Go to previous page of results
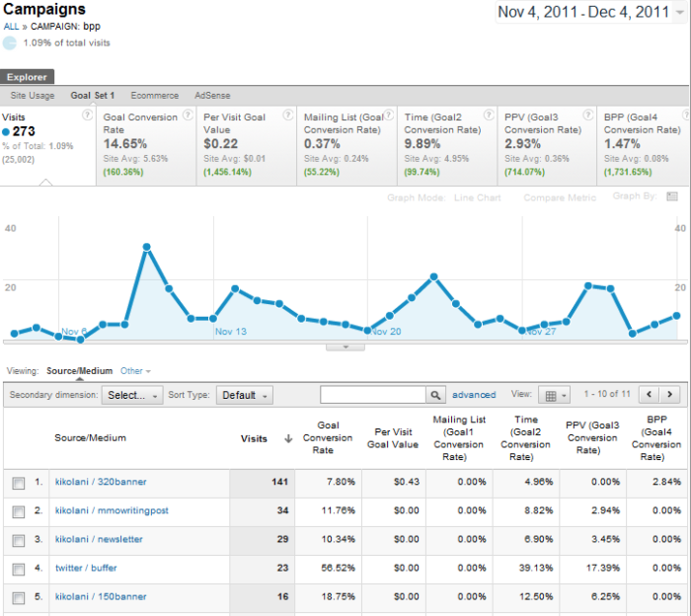Image resolution: width=691 pixels, height=616 pixels. [650, 395]
